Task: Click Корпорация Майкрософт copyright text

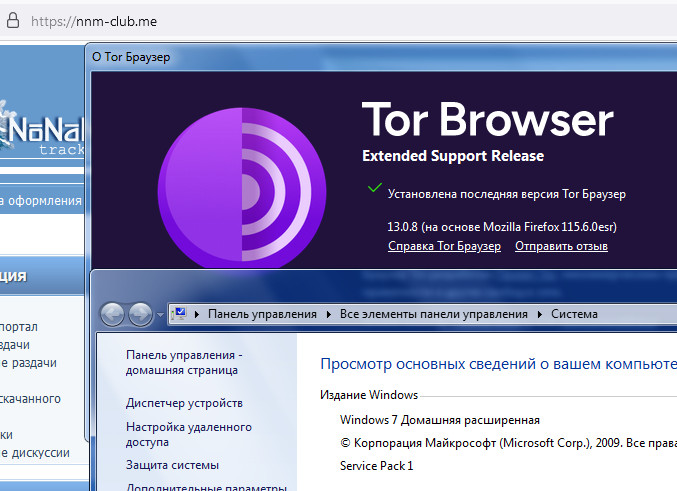Action: coord(509,443)
